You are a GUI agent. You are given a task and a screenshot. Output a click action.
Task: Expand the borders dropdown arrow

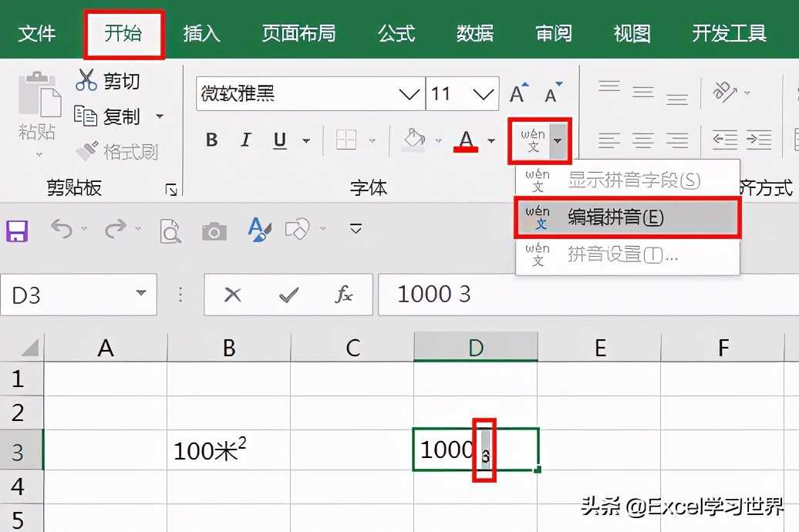[x=372, y=140]
